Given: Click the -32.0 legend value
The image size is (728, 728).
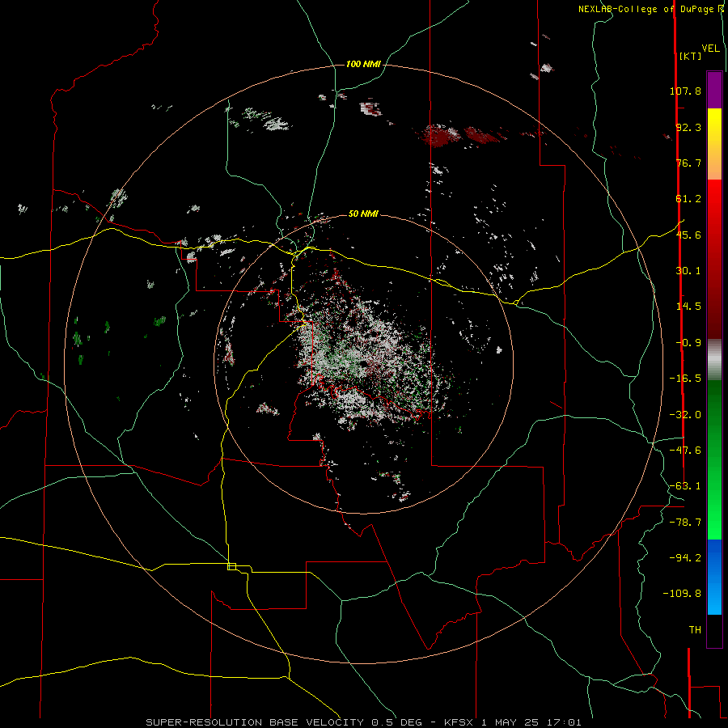Looking at the screenshot, I should tap(685, 415).
